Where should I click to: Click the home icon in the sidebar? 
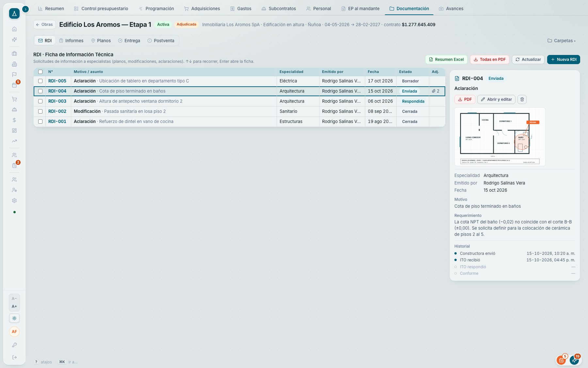tap(14, 29)
